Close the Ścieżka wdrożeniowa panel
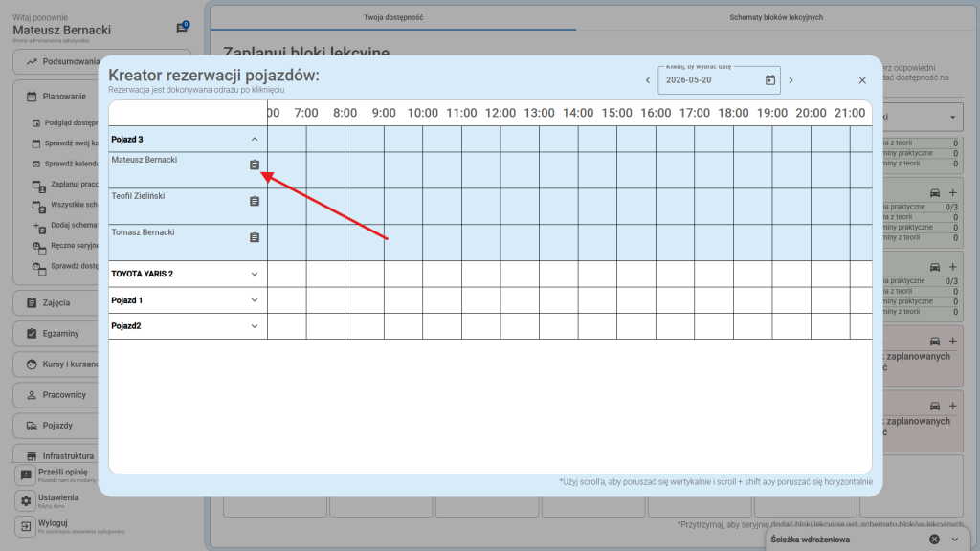 pyautogui.click(x=935, y=539)
